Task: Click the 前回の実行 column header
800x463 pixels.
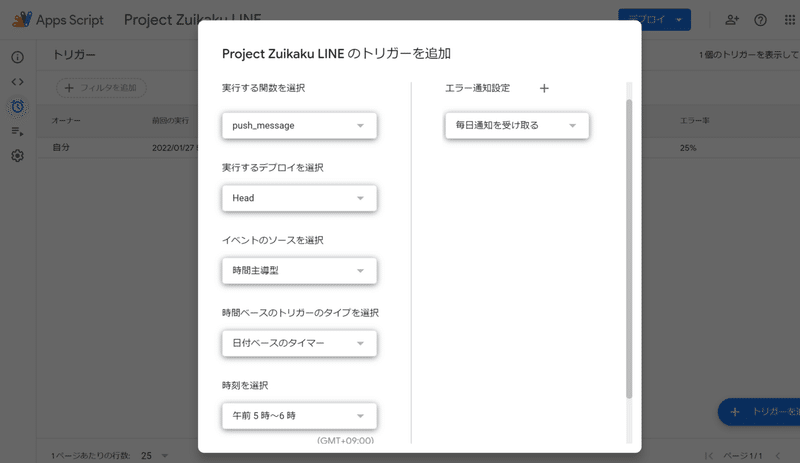Action: click(x=170, y=120)
